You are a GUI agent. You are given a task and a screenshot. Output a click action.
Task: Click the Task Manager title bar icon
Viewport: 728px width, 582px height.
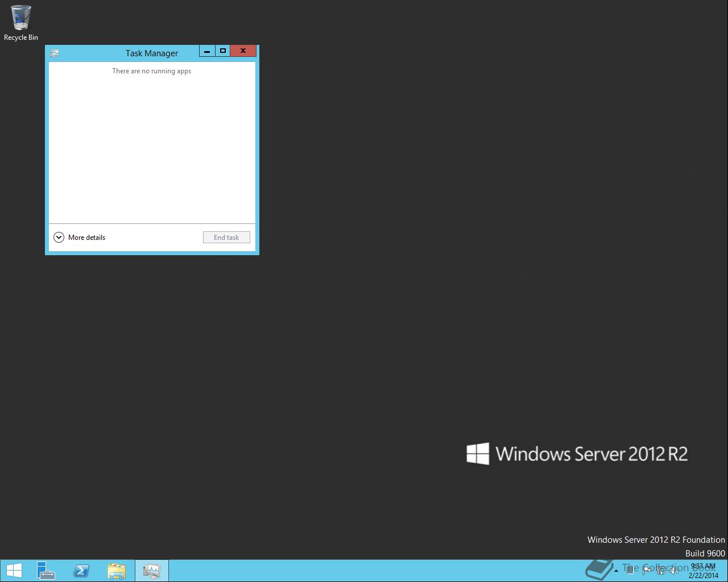(55, 53)
